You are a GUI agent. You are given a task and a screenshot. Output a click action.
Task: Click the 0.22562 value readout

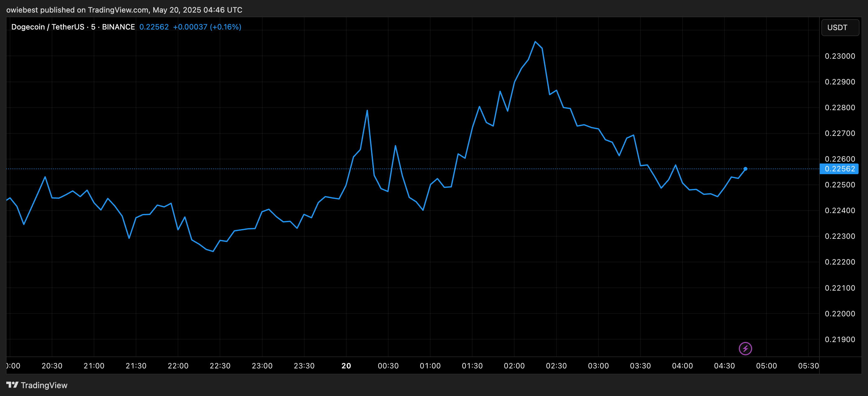[x=154, y=27]
